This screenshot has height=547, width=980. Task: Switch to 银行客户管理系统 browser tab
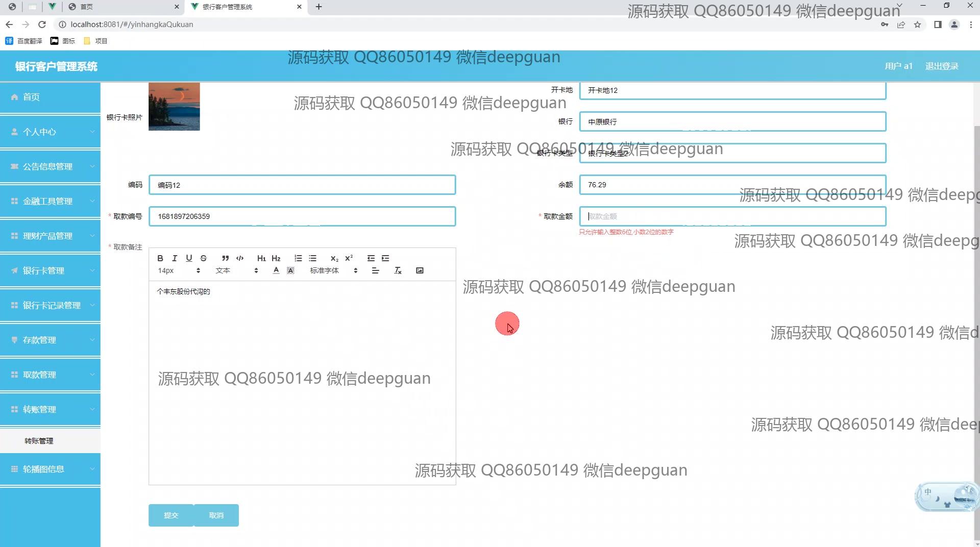(x=247, y=7)
